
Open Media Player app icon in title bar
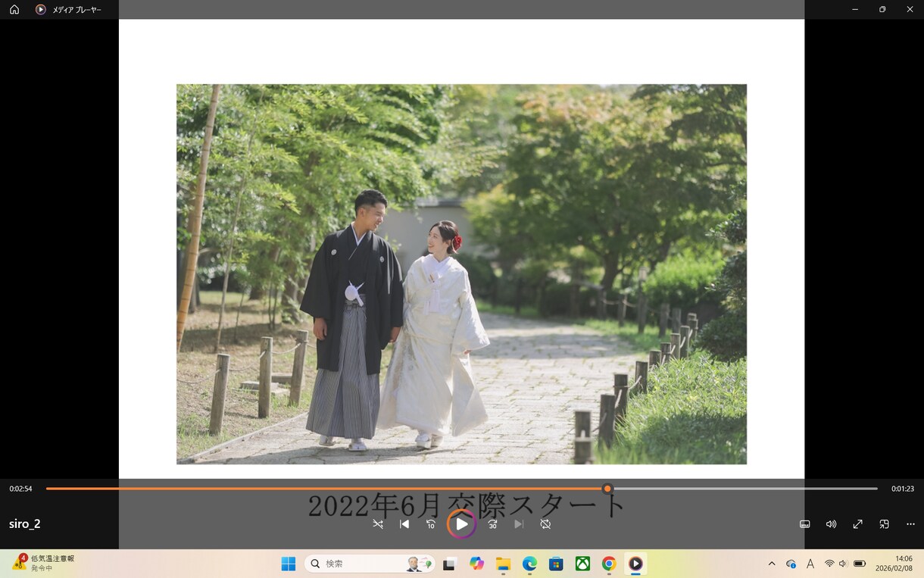tap(41, 10)
